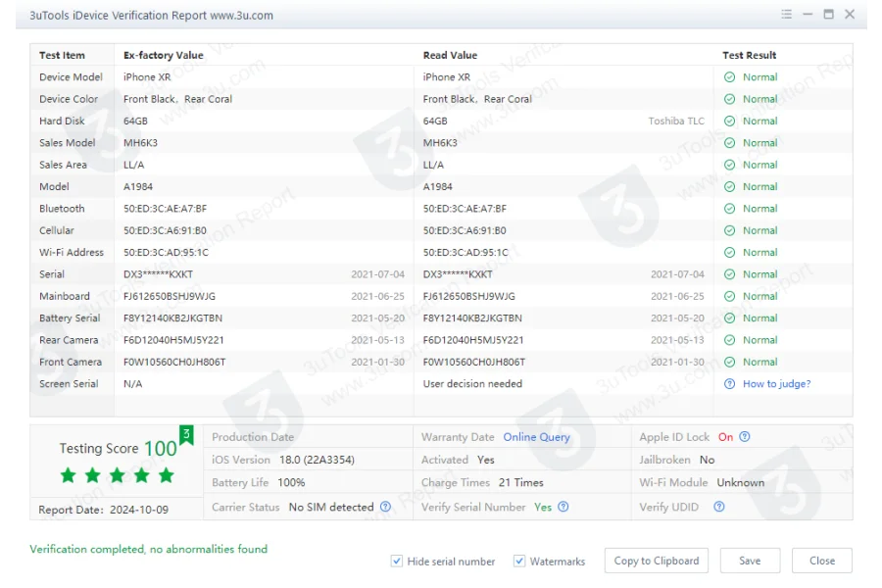Click the iOS Version 18.0 (22A3354) value

tap(317, 460)
